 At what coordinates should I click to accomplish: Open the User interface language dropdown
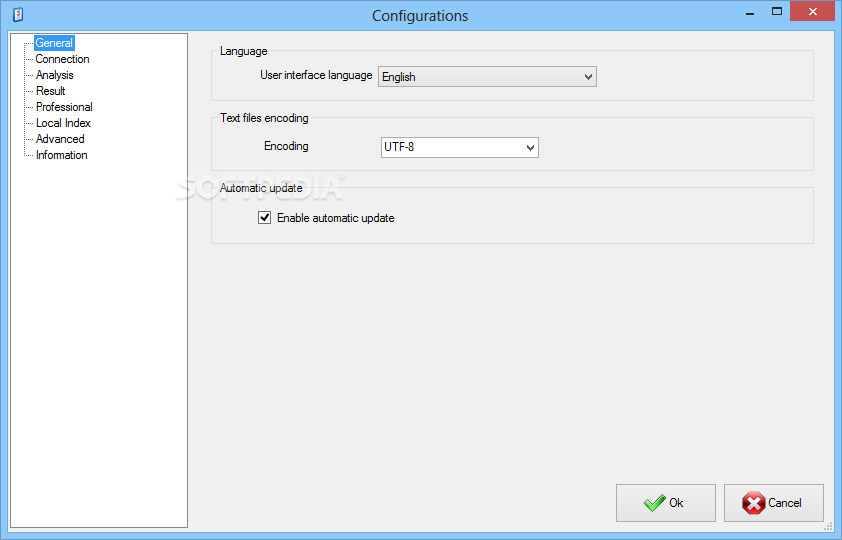(487, 77)
